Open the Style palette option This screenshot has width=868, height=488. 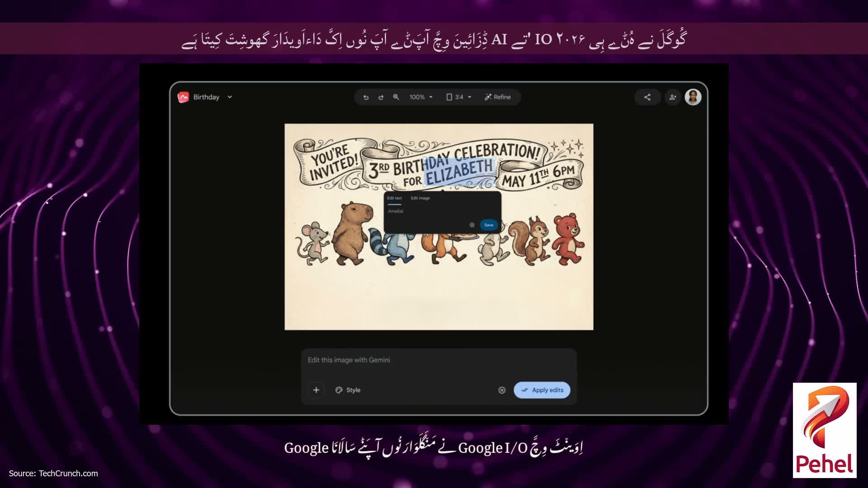348,390
